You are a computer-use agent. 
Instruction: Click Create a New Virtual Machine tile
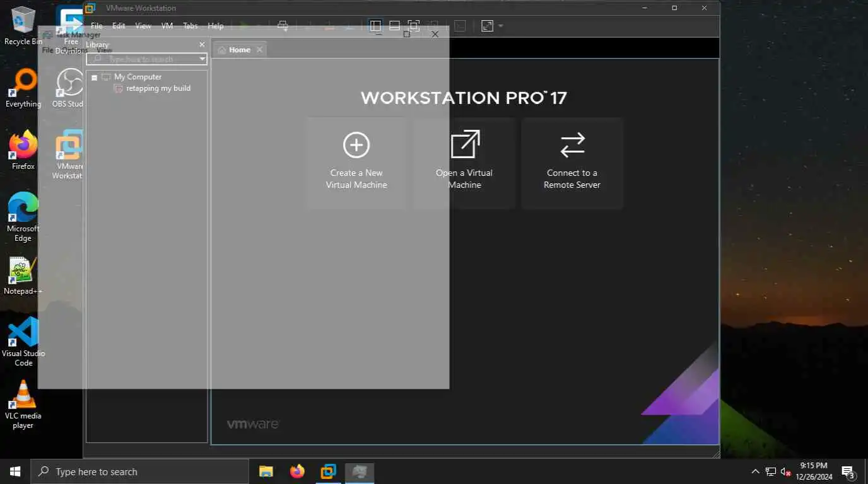(x=356, y=163)
